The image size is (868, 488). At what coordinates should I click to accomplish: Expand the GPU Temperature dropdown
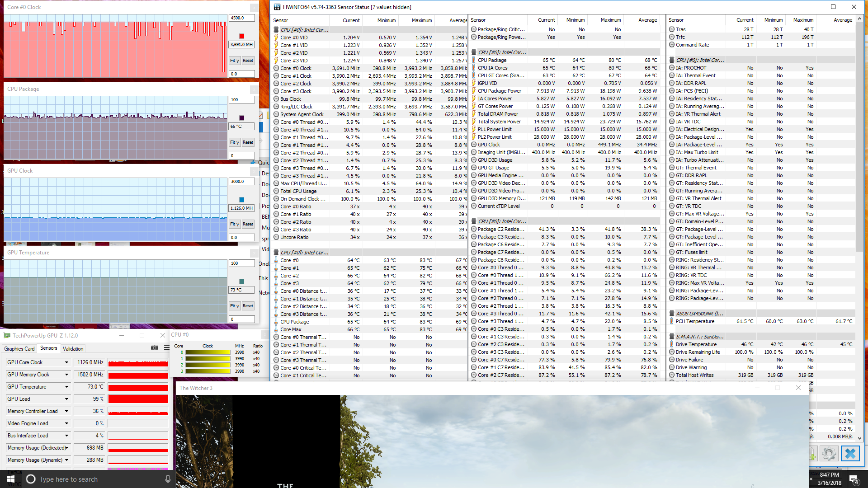66,387
